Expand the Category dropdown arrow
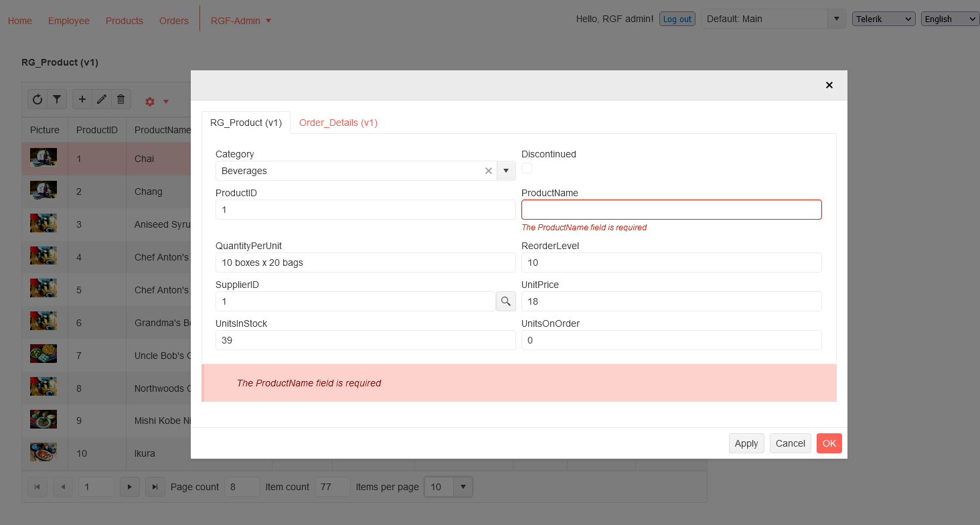This screenshot has width=980, height=525. point(506,171)
